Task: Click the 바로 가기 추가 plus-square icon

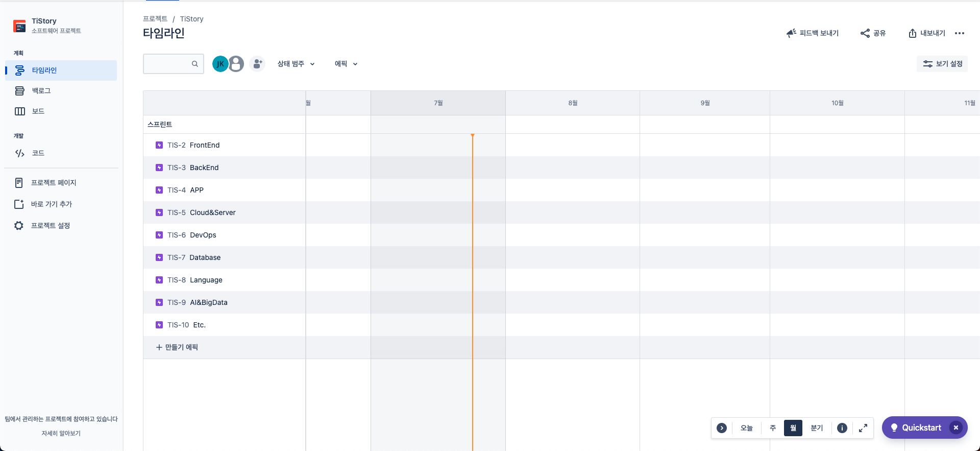Action: (19, 204)
